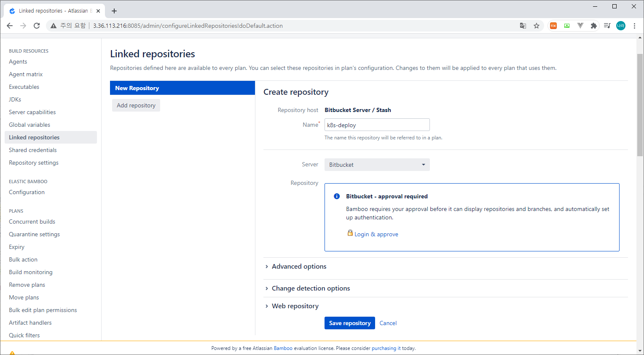Click the lock icon next to Login & approve
The image size is (644, 355).
350,233
